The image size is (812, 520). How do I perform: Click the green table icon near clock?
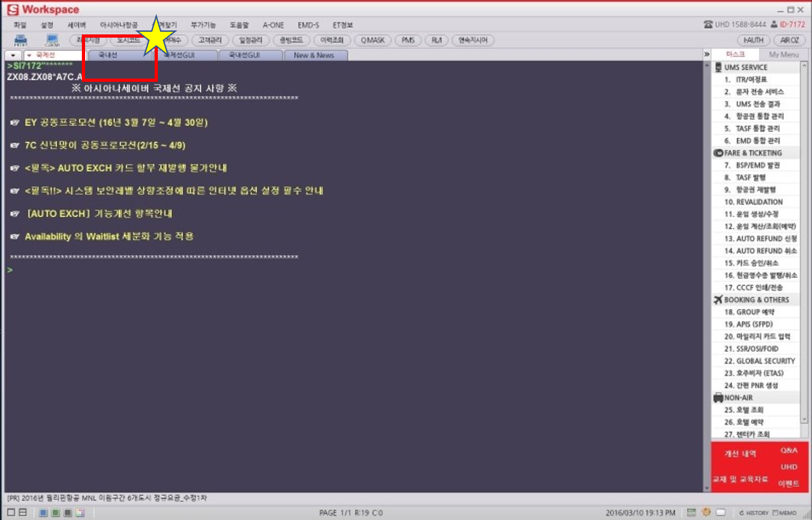pos(692,512)
